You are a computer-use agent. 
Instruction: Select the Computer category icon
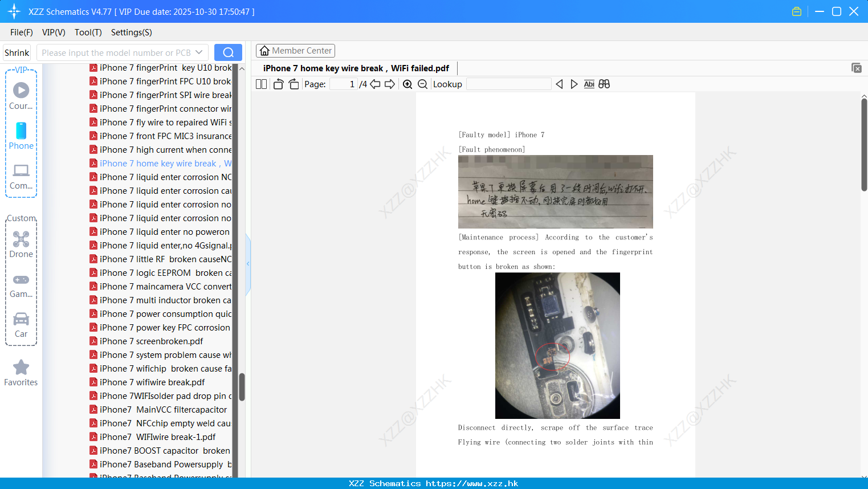click(x=21, y=177)
